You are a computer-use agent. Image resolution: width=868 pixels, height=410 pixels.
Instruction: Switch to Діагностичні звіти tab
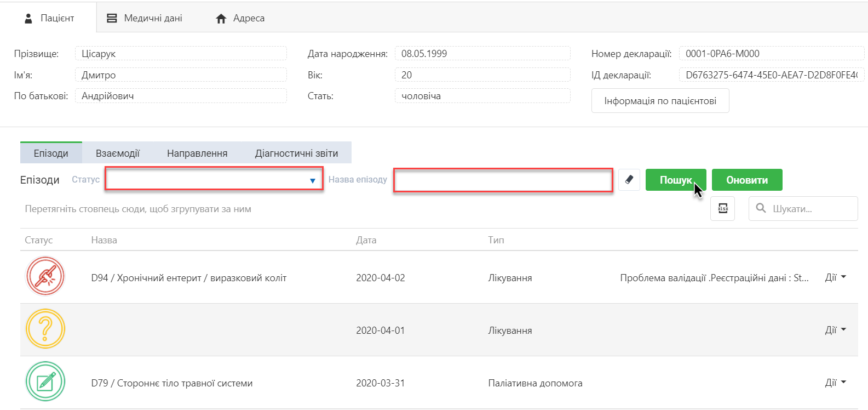296,153
